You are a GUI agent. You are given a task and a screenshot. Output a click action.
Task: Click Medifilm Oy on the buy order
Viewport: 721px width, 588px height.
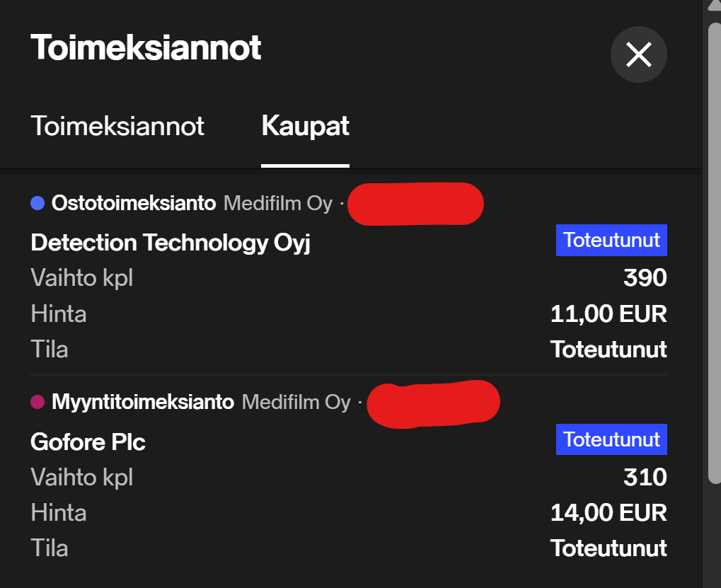point(278,204)
